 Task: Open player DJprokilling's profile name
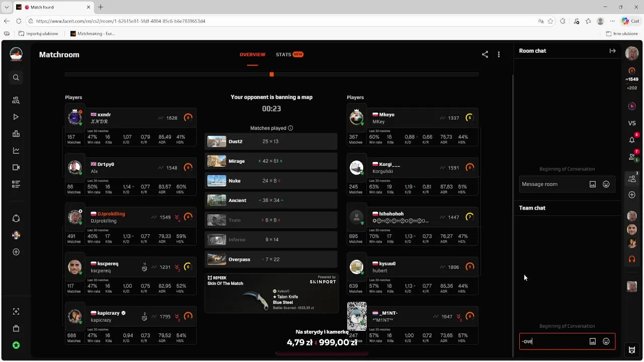(111, 214)
